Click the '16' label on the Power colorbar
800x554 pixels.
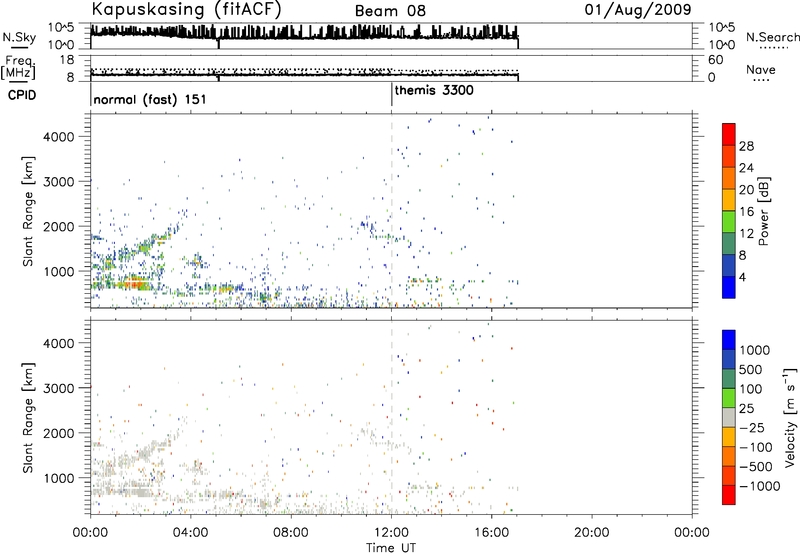(x=746, y=212)
